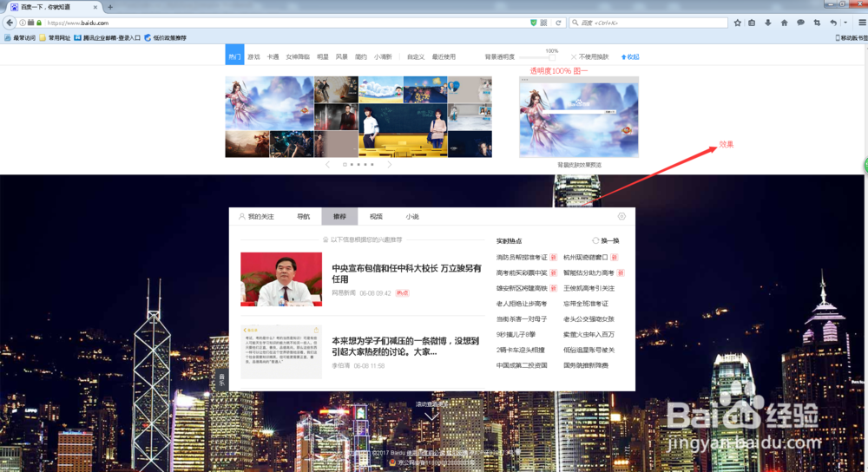
Task: View site security via the green padlock
Action: pyautogui.click(x=39, y=23)
